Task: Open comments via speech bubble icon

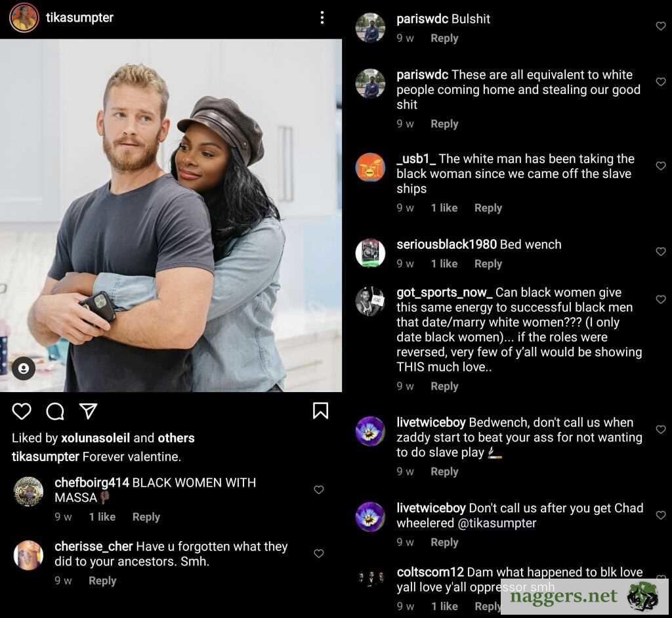Action: (x=55, y=411)
